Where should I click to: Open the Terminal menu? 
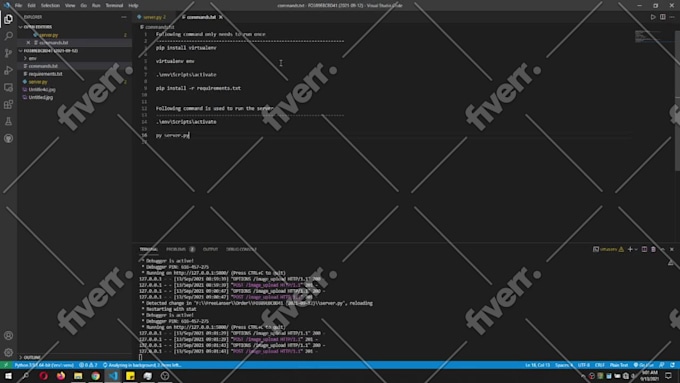pyautogui.click(x=114, y=5)
